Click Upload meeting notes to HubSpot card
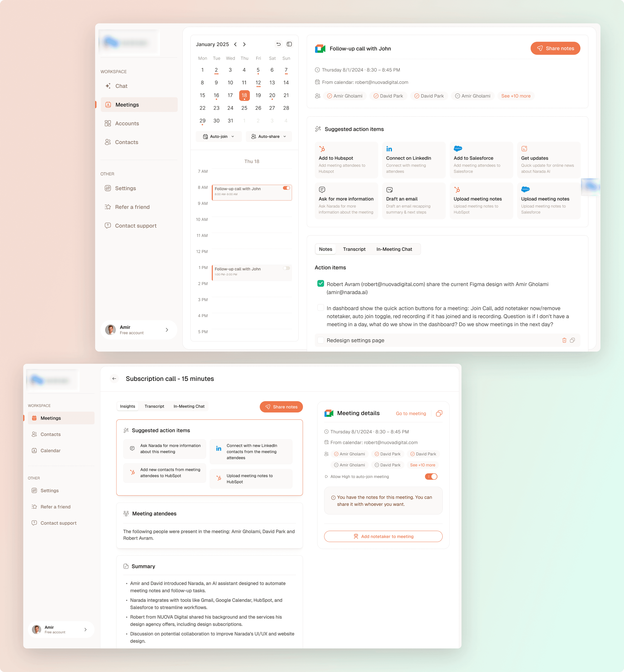 tap(482, 201)
